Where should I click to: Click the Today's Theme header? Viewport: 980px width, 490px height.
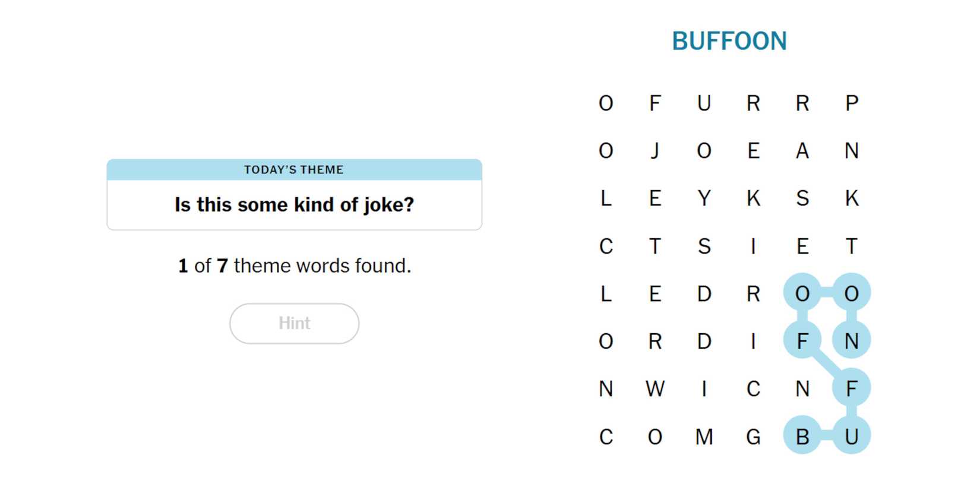tap(294, 170)
